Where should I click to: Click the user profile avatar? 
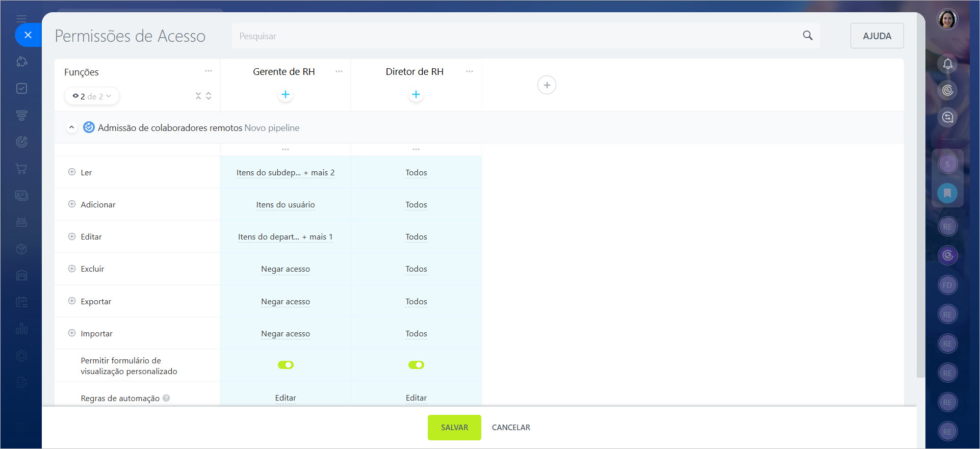(947, 19)
